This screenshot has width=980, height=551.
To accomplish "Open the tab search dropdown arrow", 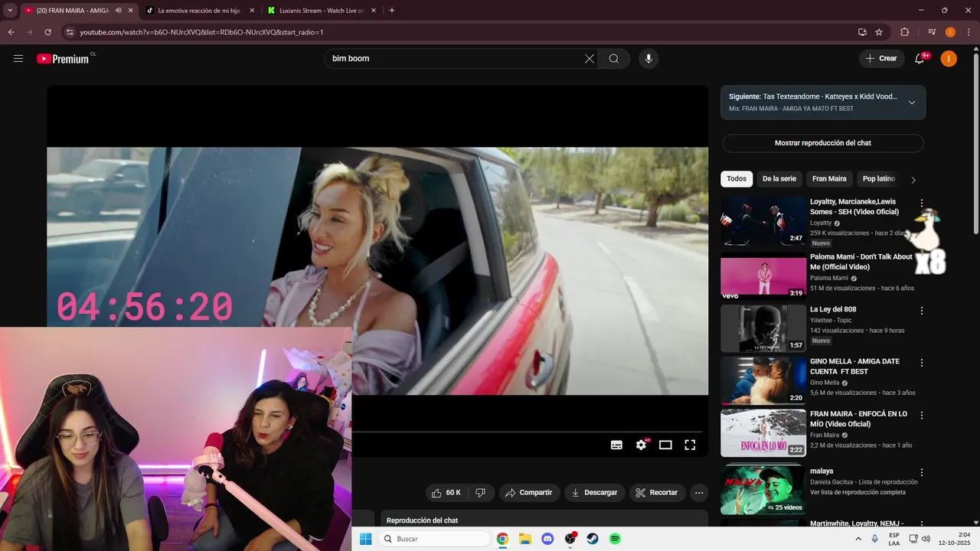I will [10, 11].
